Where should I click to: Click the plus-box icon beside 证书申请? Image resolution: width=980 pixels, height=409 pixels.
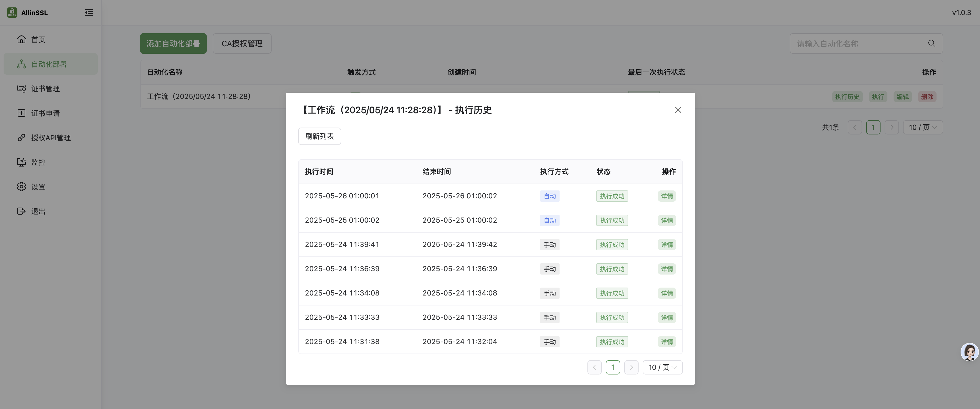coord(21,113)
